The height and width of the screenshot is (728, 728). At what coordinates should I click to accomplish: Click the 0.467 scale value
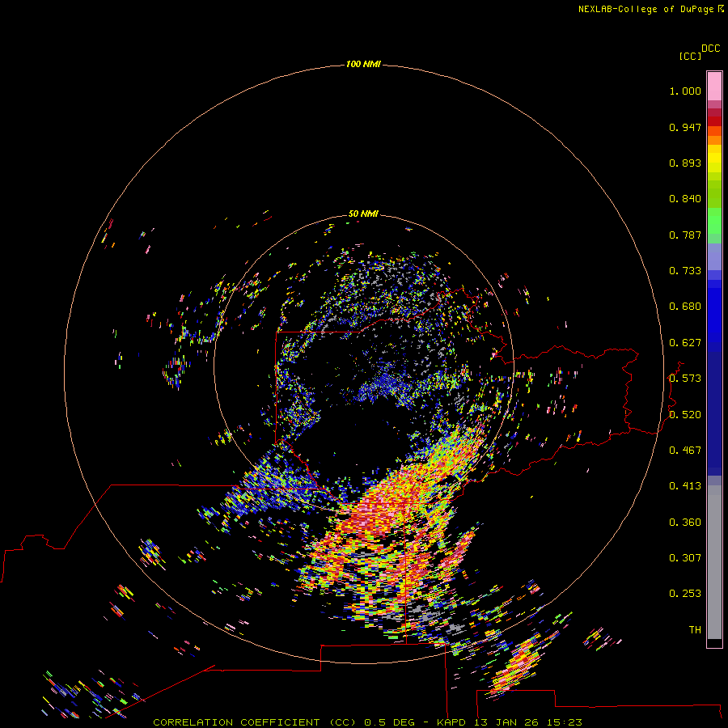coord(685,451)
